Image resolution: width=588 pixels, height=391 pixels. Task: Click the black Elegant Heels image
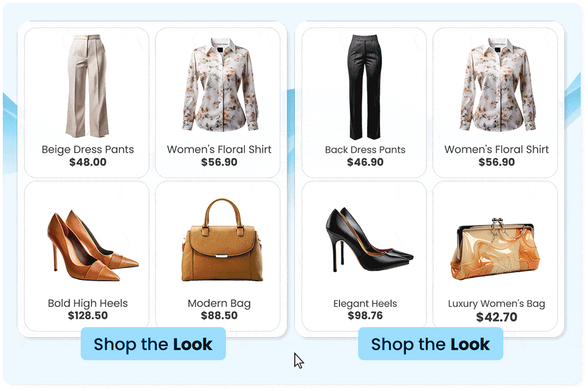coord(369,239)
